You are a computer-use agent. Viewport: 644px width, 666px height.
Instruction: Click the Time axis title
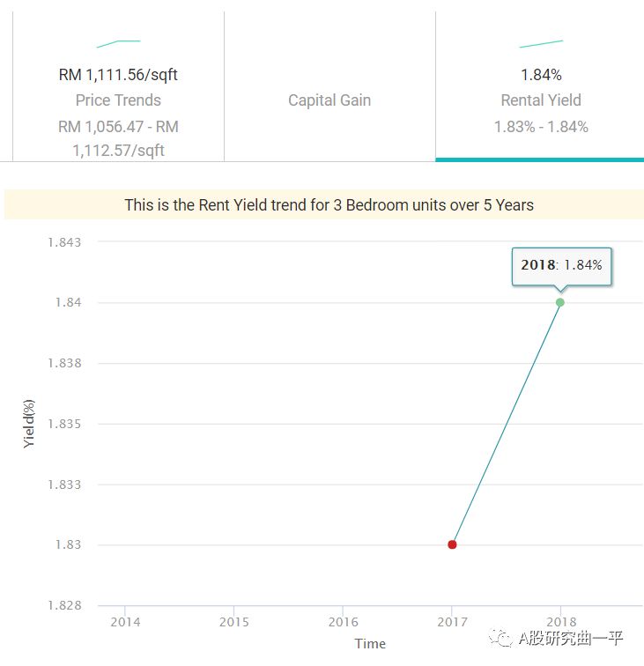370,643
